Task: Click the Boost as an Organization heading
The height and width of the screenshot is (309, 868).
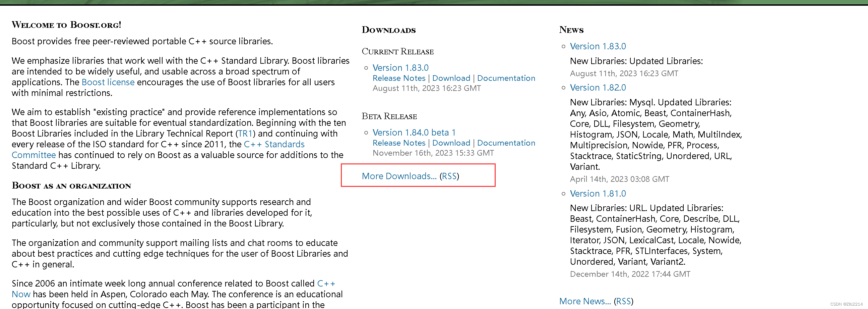Action: (x=71, y=186)
